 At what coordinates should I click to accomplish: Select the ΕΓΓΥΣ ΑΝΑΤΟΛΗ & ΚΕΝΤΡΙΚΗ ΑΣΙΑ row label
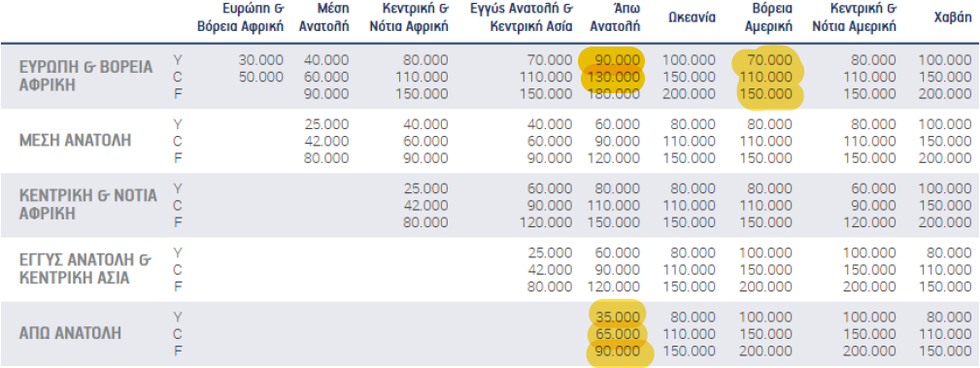pyautogui.click(x=85, y=269)
